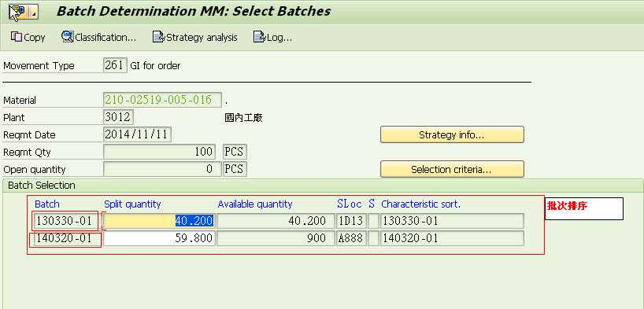Click the Reqmt Qty field showing 100
644x309 pixels.
(x=159, y=152)
